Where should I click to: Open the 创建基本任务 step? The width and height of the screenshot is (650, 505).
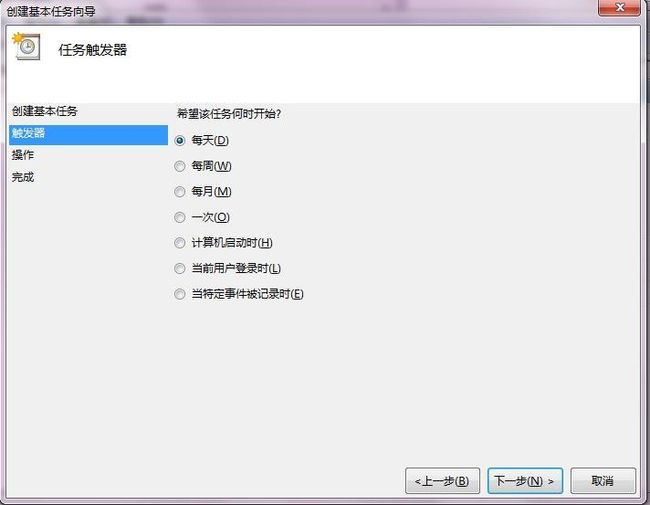[44, 111]
